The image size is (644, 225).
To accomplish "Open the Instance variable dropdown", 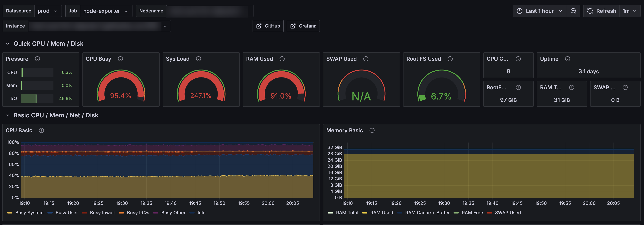I will 100,26.
